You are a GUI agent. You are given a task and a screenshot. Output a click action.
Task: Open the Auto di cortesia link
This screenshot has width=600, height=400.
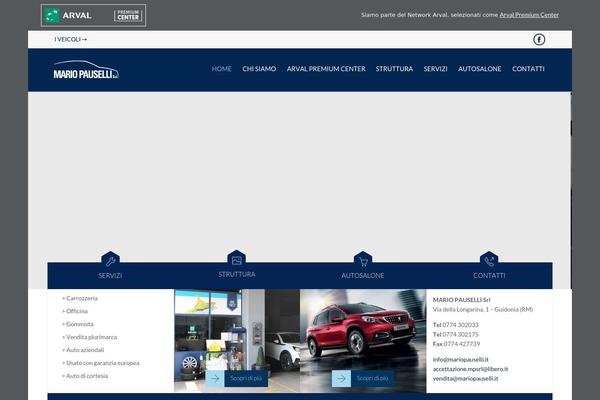click(85, 376)
